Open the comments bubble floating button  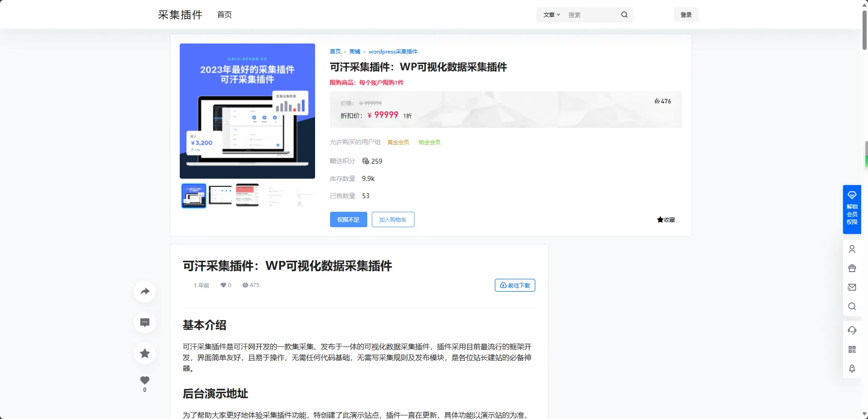pyautogui.click(x=145, y=322)
